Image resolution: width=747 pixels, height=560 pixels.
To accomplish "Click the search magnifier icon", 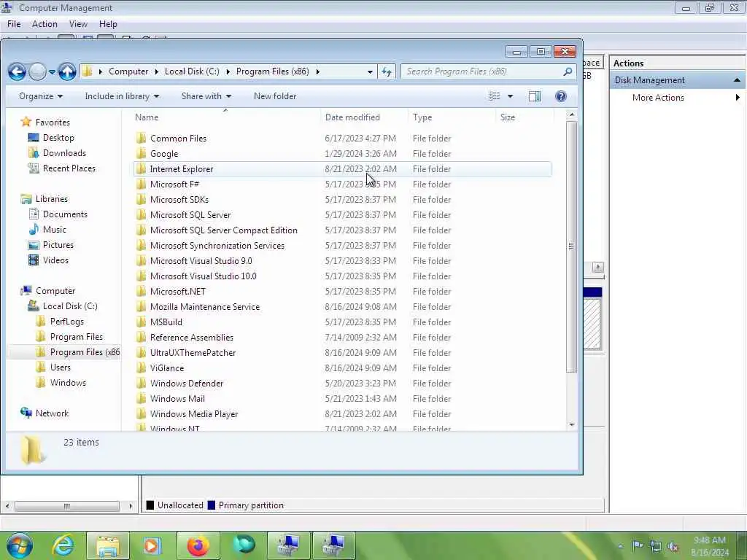I will [x=567, y=71].
